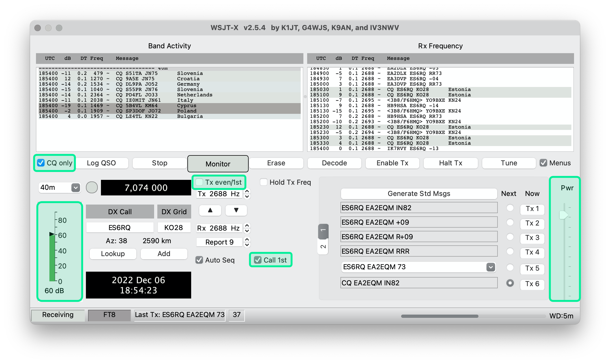Image resolution: width=610 pixels, height=364 pixels.
Task: Open the Tx 6 free message dropdown
Action: click(490, 267)
